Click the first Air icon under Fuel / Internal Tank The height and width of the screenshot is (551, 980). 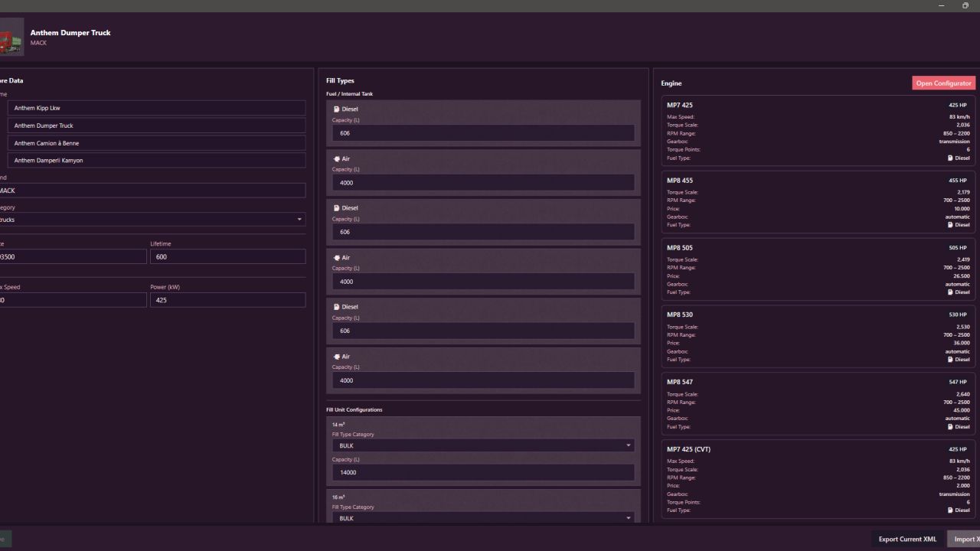(x=336, y=159)
